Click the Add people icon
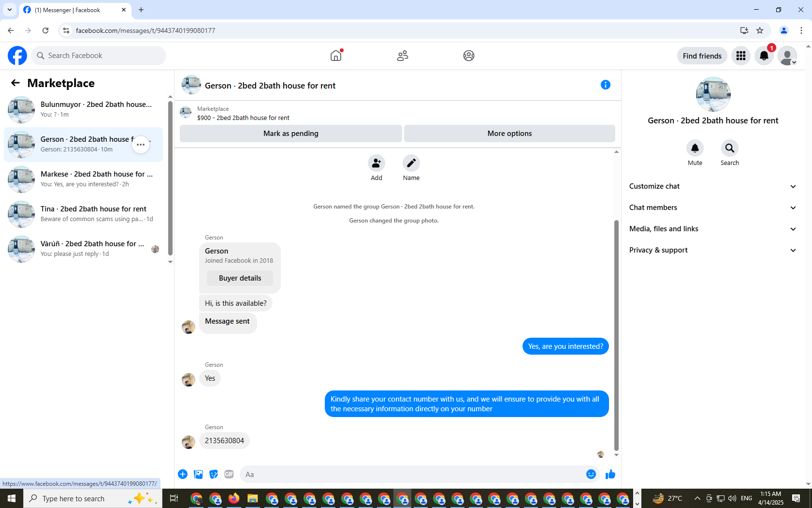The height and width of the screenshot is (508, 812). point(377,163)
